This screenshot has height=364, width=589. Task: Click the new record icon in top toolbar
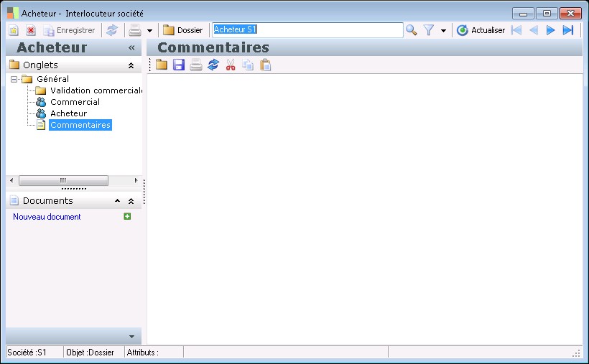[14, 30]
